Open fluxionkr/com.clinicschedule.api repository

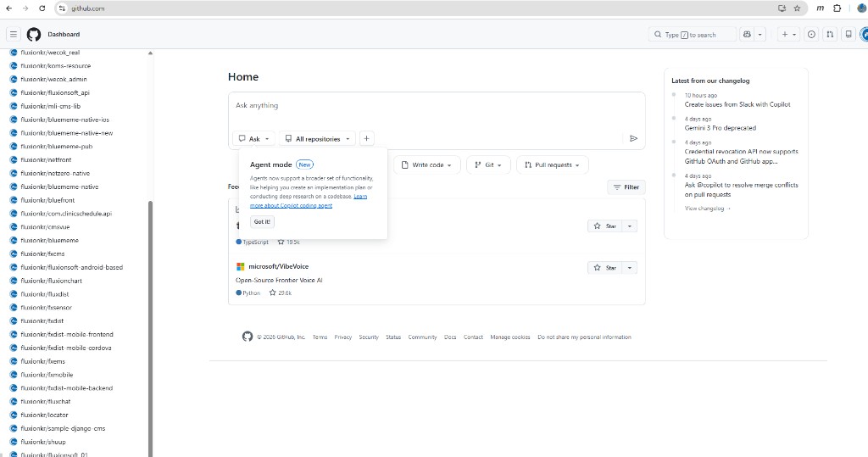click(x=66, y=214)
